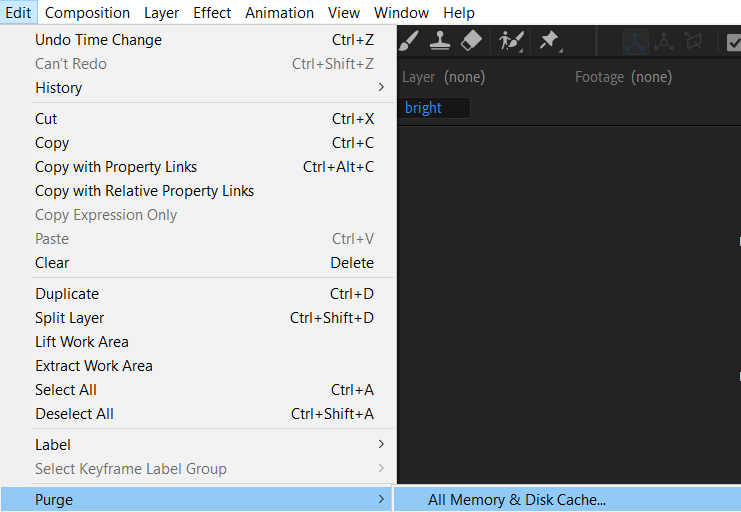Select the Eraser tool
The image size is (741, 512).
click(x=472, y=41)
